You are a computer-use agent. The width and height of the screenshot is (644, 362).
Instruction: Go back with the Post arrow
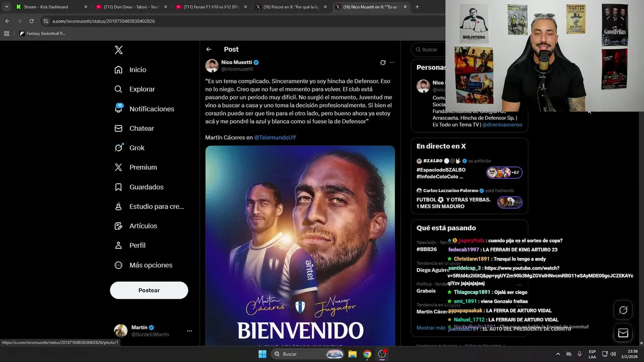pyautogui.click(x=209, y=49)
